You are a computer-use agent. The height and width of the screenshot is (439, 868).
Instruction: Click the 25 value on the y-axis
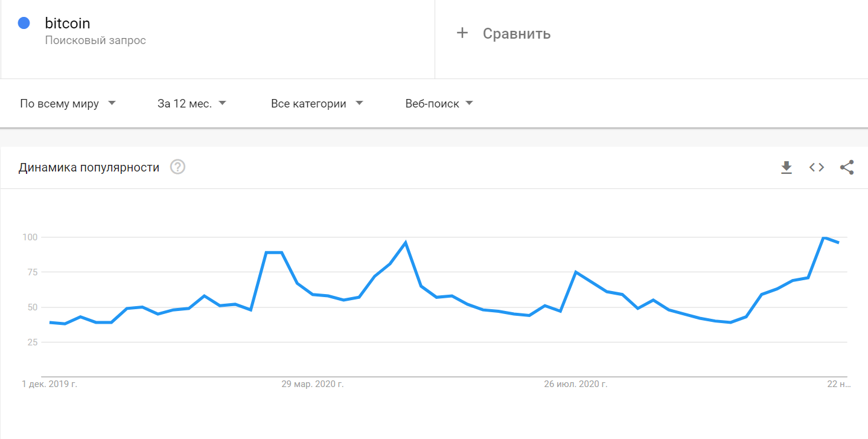32,342
